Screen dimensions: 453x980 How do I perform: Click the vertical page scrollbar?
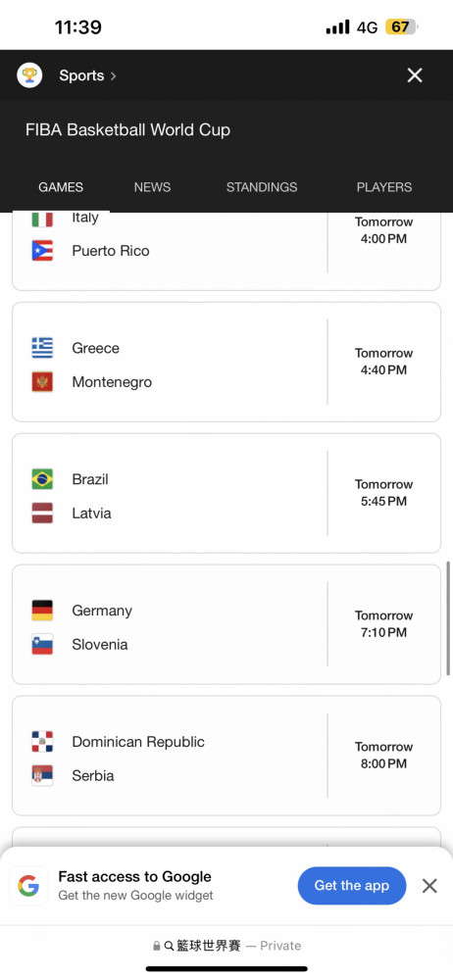[x=447, y=617]
